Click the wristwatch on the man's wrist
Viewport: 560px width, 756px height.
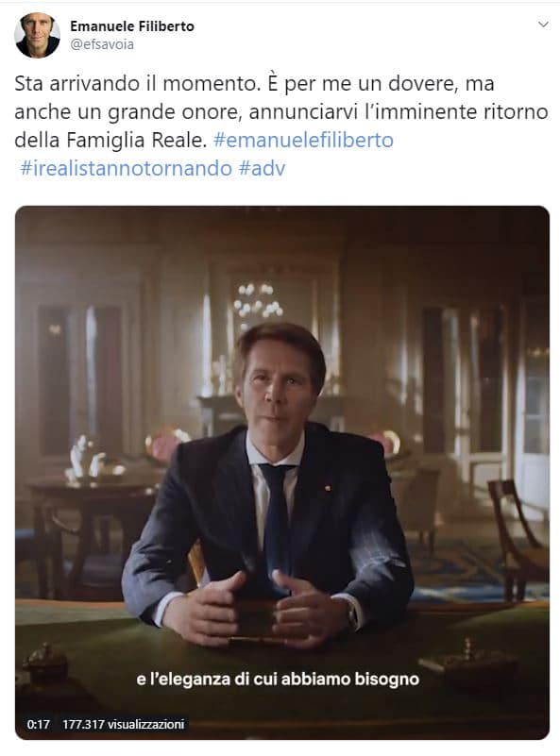[353, 615]
